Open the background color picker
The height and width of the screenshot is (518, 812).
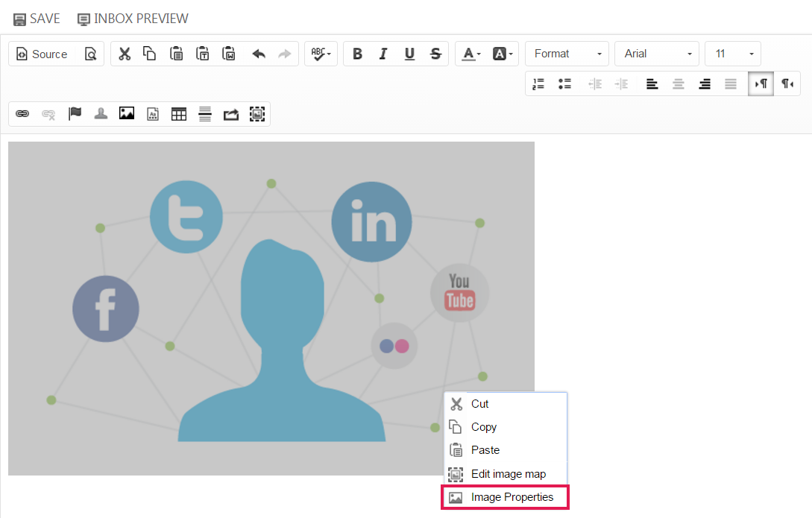[x=503, y=54]
